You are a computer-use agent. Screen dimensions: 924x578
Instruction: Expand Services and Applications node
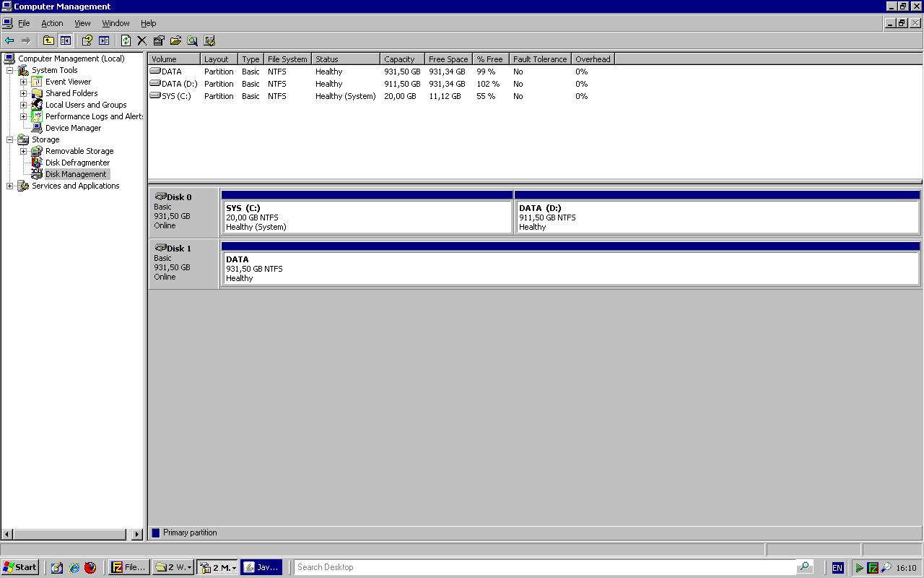(9, 186)
